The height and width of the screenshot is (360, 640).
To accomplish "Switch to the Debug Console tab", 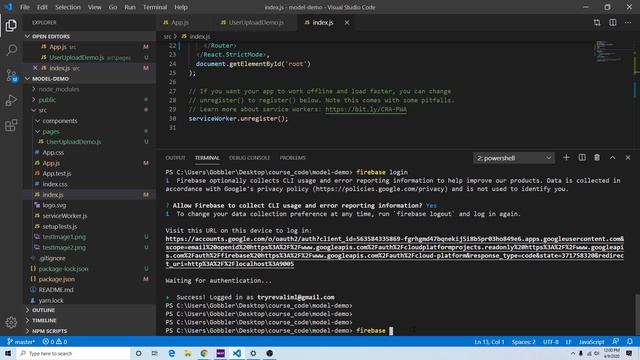I will pos(249,158).
